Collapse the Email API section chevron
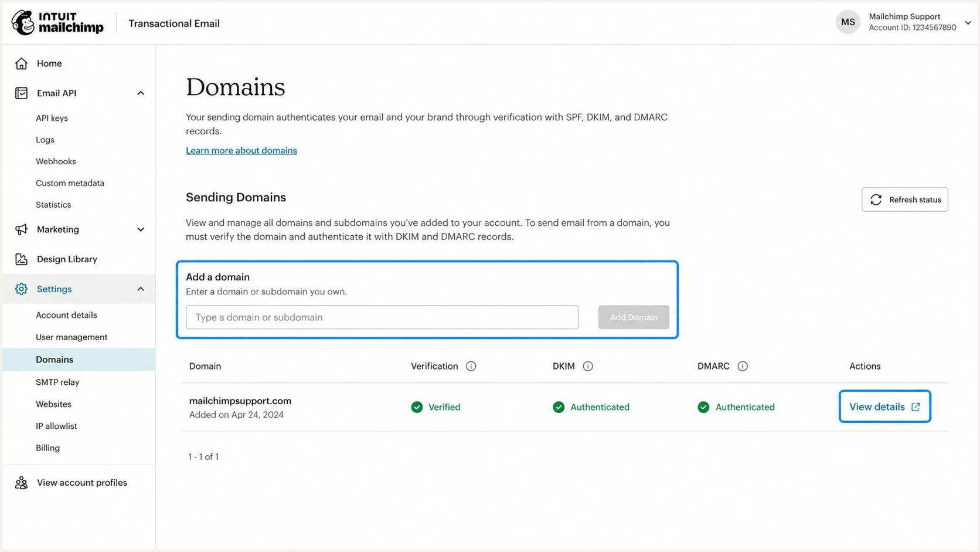The image size is (980, 552). coord(141,93)
